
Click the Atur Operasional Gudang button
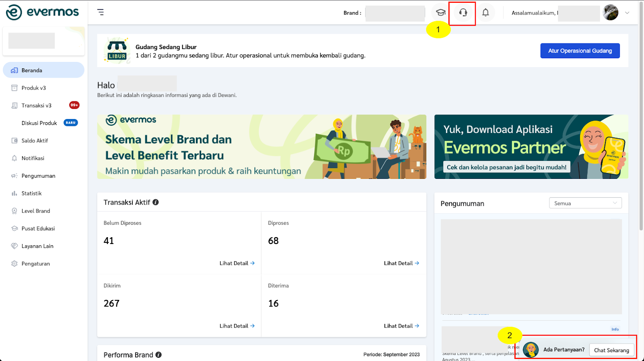pos(580,51)
